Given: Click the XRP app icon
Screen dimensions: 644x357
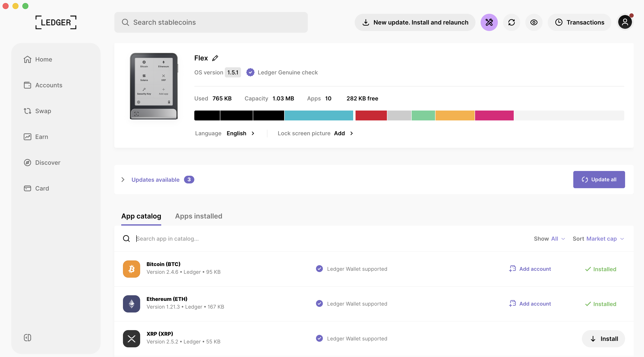Looking at the screenshot, I should click(132, 339).
